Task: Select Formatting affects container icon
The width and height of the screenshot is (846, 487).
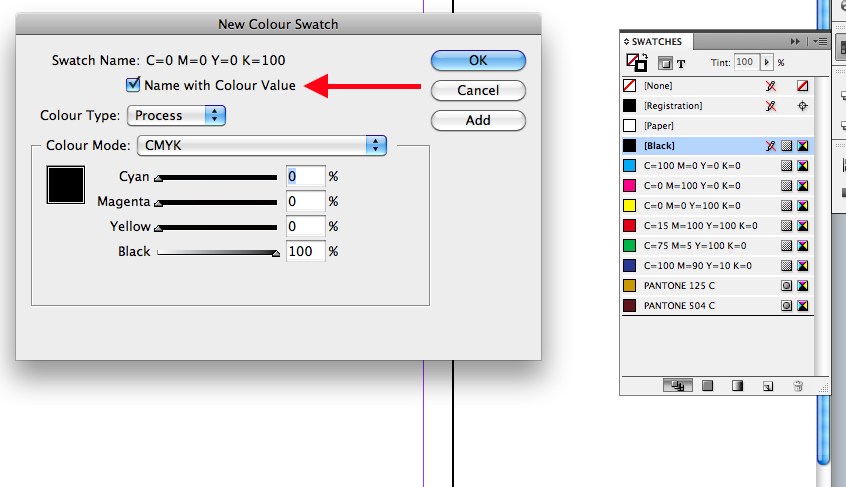Action: click(x=665, y=63)
